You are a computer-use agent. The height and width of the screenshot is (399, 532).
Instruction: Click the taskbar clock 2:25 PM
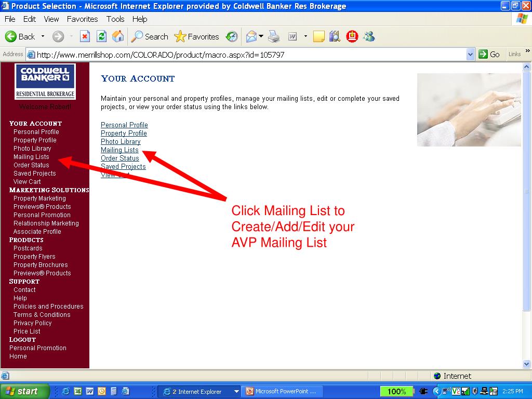point(513,391)
